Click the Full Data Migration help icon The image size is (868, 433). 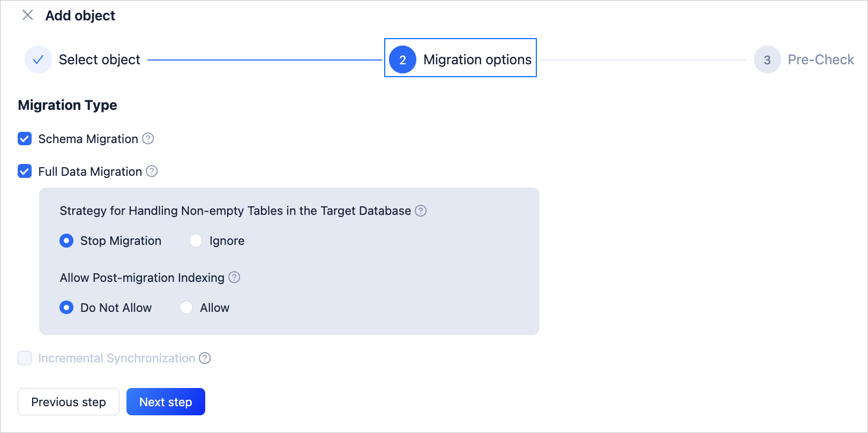point(152,171)
